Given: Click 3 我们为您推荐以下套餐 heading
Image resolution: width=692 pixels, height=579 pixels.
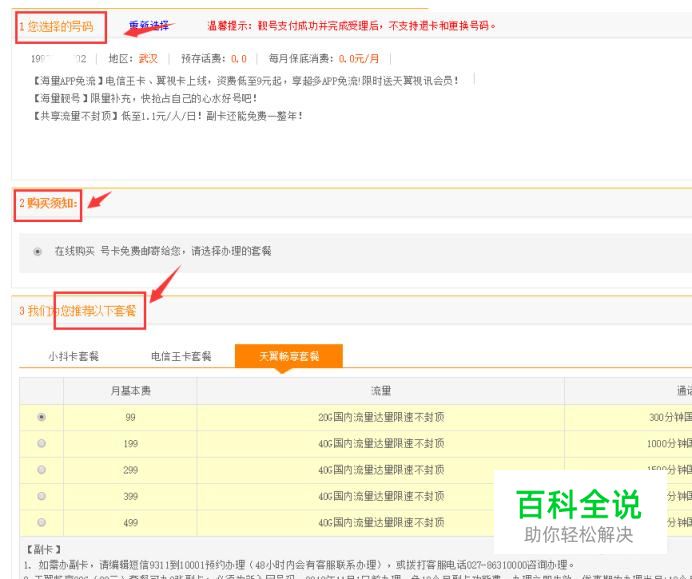Looking at the screenshot, I should tap(77, 311).
